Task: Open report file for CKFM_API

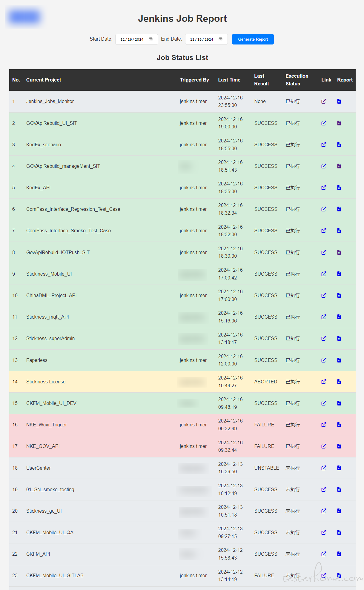Action: click(339, 554)
